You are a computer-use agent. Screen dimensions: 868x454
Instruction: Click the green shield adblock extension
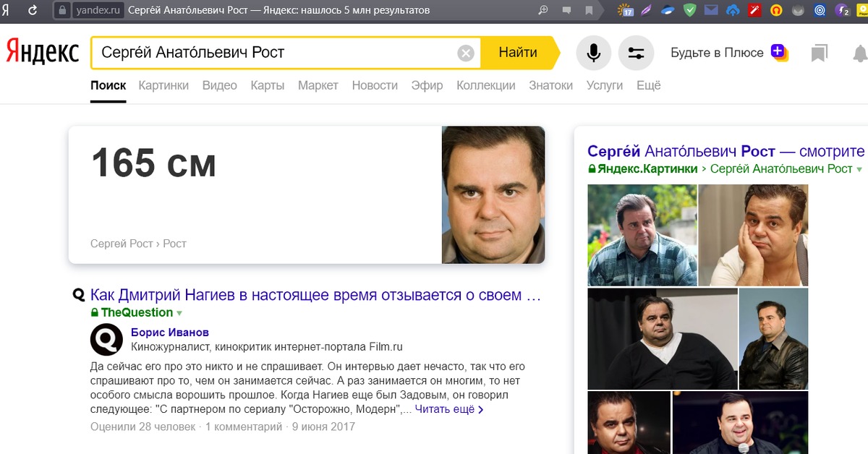690,10
